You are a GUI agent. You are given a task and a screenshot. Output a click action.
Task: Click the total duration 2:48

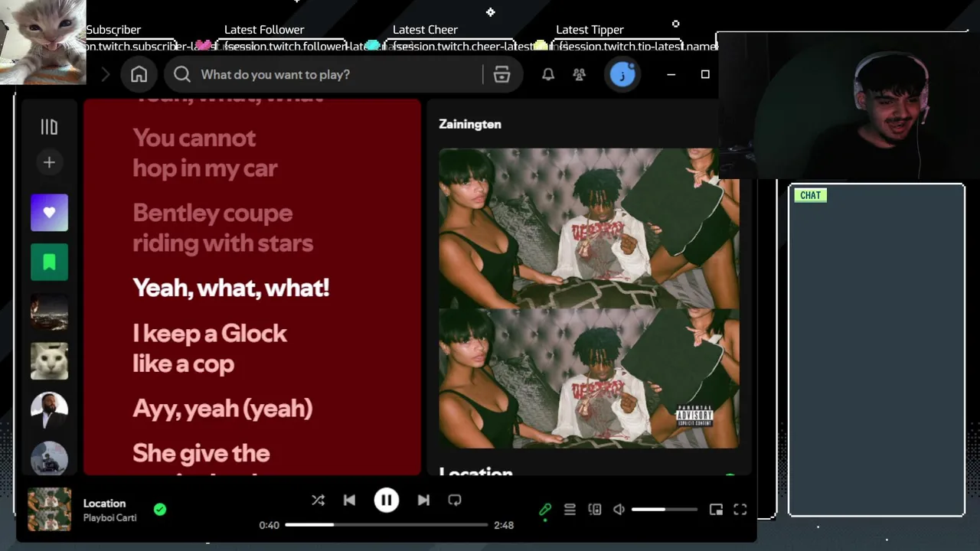504,525
